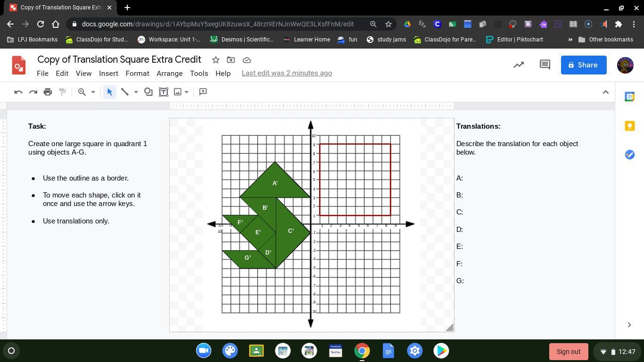
Task: Click the Undo arrow in the toolbar
Action: click(18, 92)
